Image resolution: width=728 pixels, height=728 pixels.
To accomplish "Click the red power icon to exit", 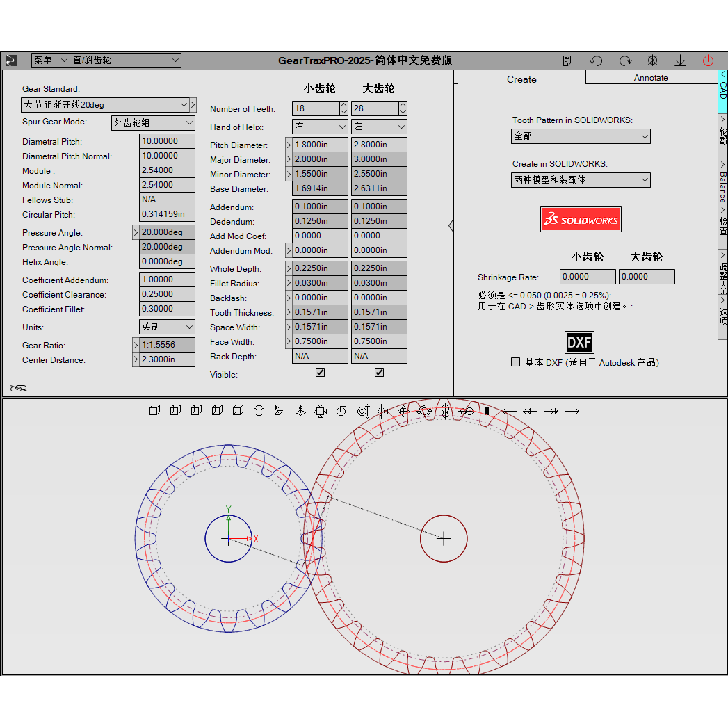I will [x=708, y=60].
